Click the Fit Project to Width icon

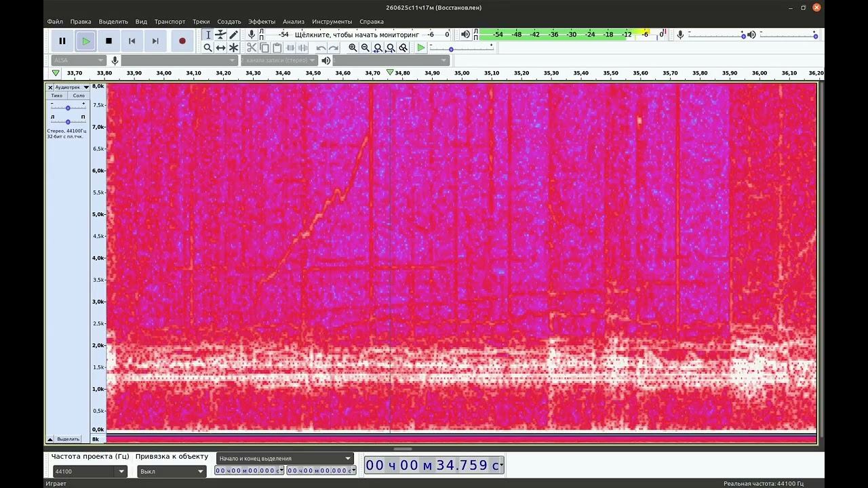click(391, 47)
